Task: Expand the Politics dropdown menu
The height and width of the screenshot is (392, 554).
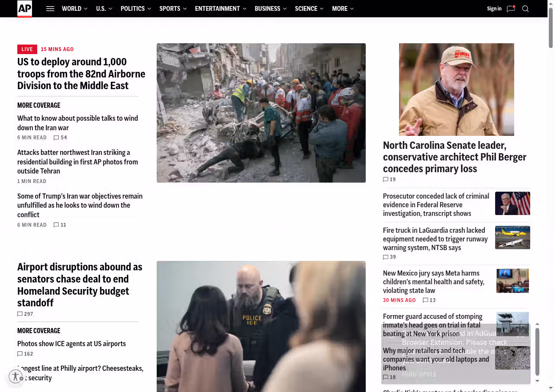Action: [135, 9]
